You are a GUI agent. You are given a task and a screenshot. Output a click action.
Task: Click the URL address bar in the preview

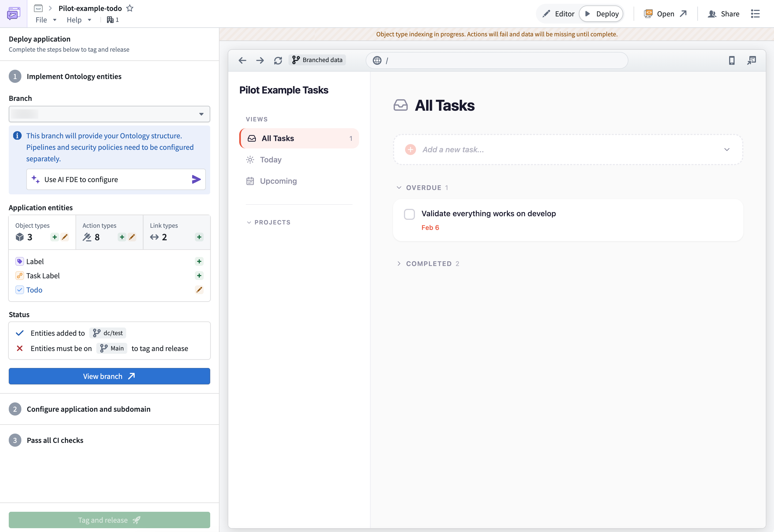497,60
